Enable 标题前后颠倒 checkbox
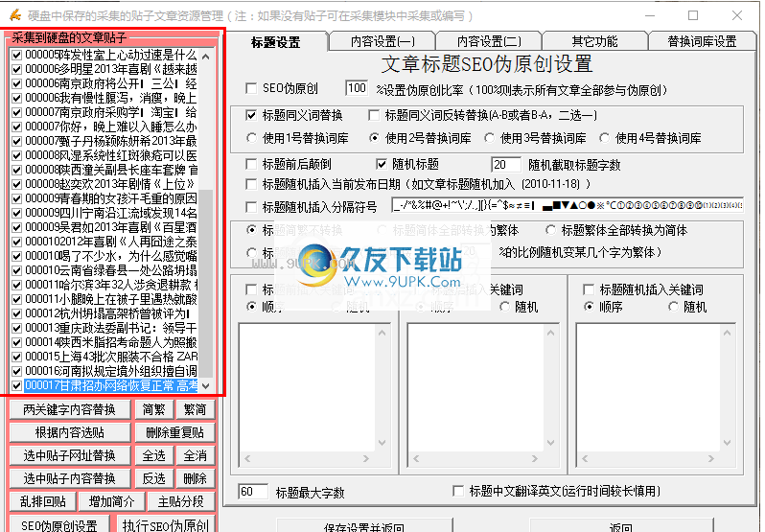765x532 pixels. coord(251,164)
